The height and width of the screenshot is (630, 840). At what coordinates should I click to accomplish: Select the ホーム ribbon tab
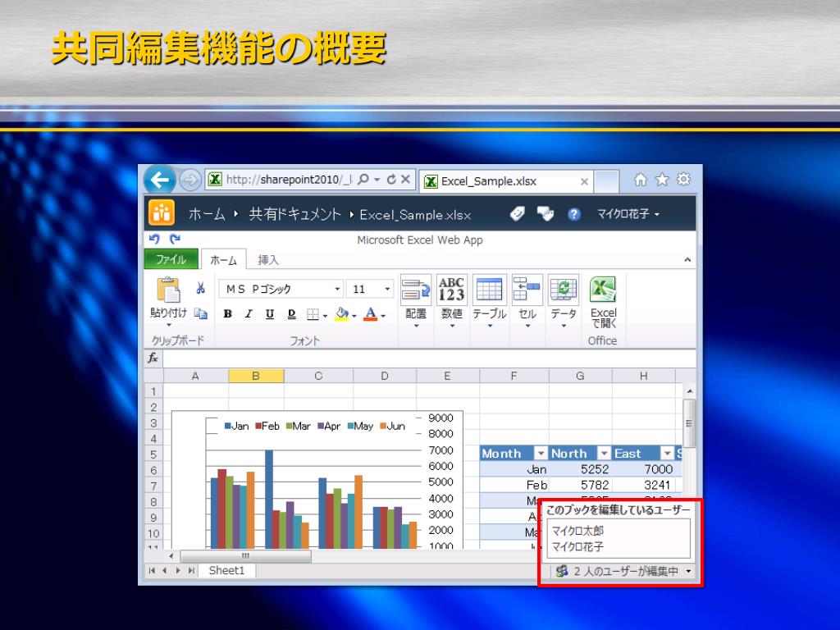[223, 260]
